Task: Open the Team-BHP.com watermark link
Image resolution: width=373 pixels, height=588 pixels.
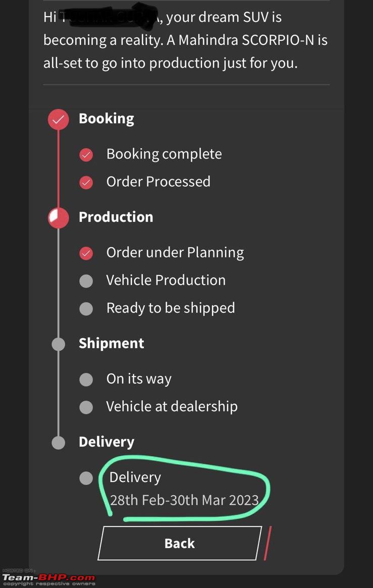Action: pyautogui.click(x=48, y=578)
